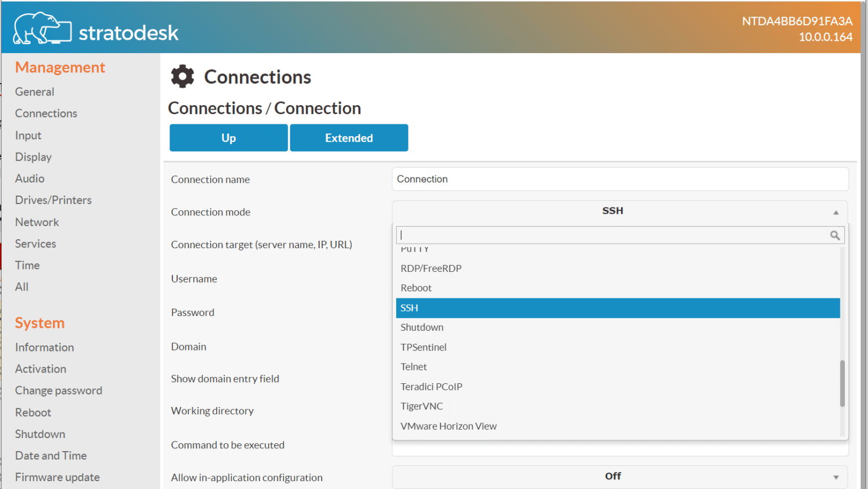
Task: Open Drives/Printers settings
Action: [53, 200]
